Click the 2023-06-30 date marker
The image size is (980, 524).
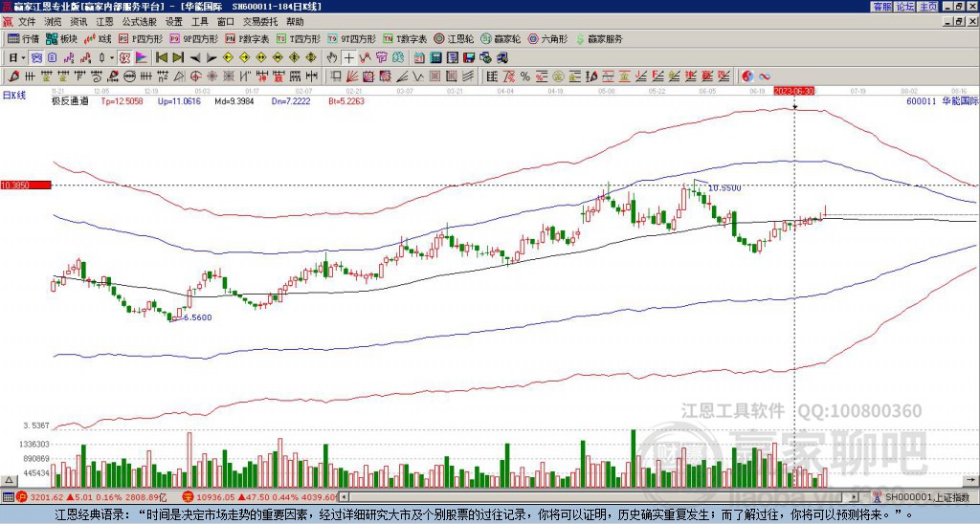coord(793,91)
